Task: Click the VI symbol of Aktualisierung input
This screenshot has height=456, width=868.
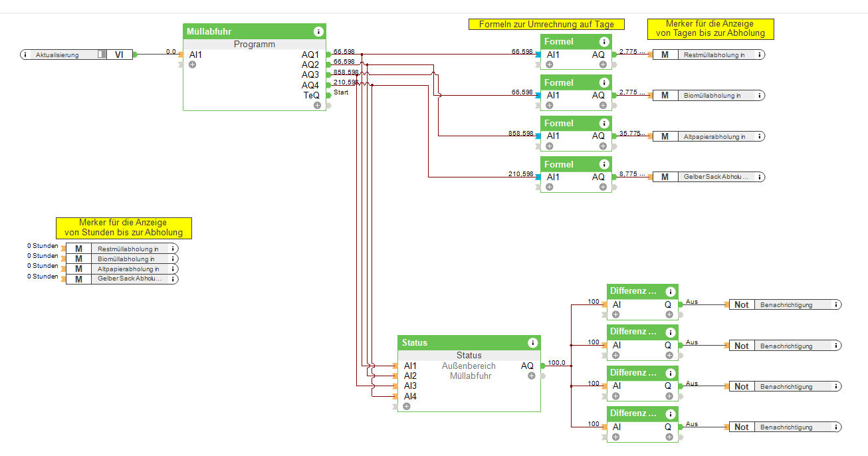Action: (119, 55)
